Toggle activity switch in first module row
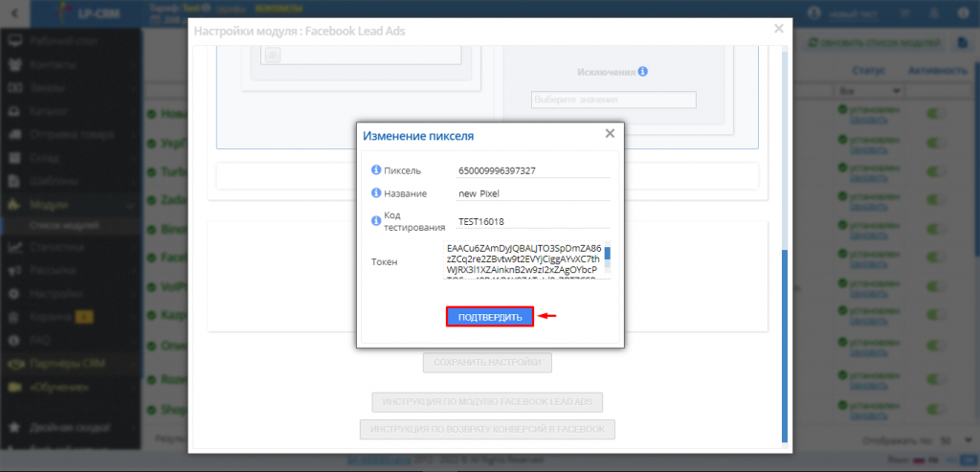Image resolution: width=980 pixels, height=472 pixels. pyautogui.click(x=937, y=114)
